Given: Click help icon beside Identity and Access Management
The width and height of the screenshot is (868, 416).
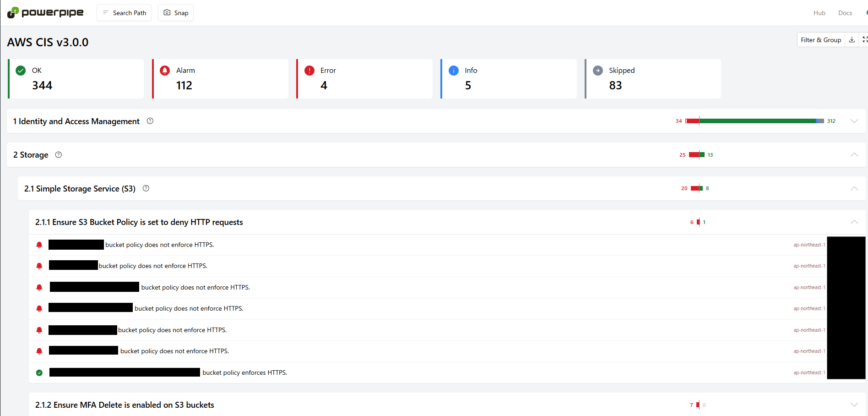Looking at the screenshot, I should point(150,121).
